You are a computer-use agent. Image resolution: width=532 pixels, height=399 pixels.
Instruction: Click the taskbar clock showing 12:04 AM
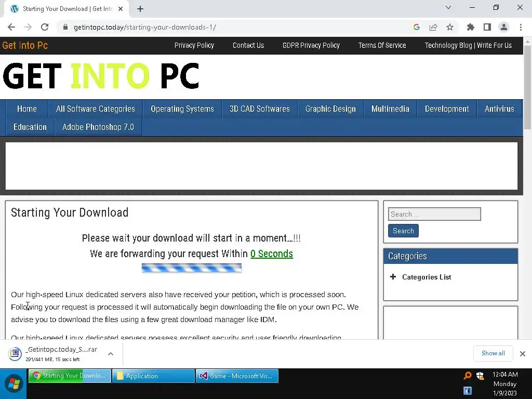pyautogui.click(x=505, y=383)
